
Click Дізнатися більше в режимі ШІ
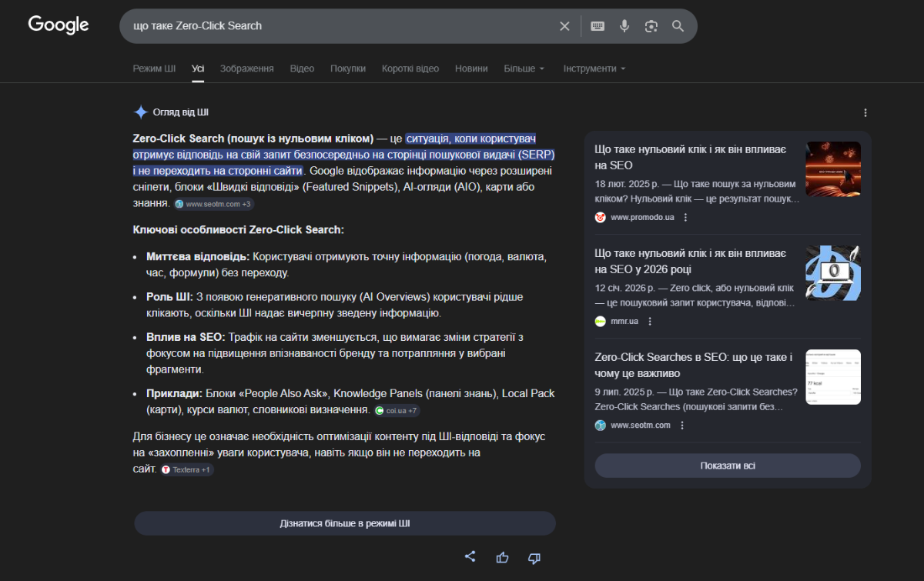point(344,523)
